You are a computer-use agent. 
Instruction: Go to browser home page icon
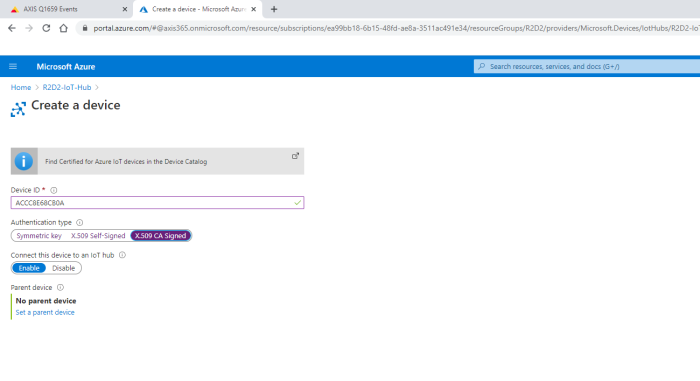(63, 28)
